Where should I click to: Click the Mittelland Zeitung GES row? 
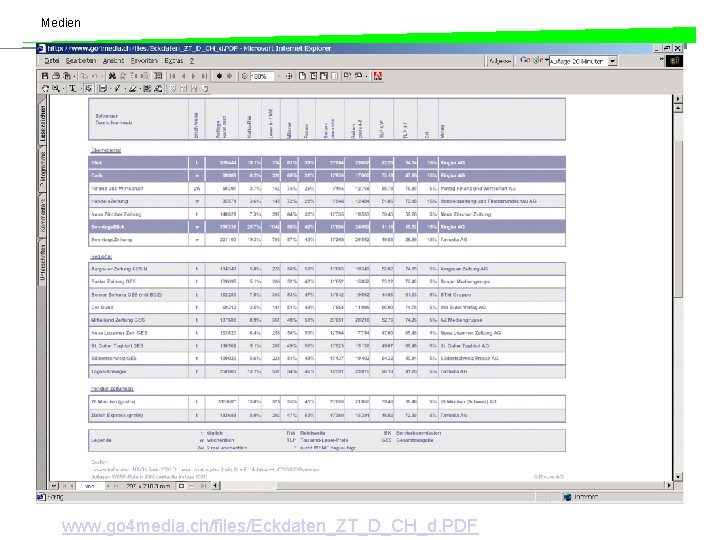pyautogui.click(x=327, y=320)
